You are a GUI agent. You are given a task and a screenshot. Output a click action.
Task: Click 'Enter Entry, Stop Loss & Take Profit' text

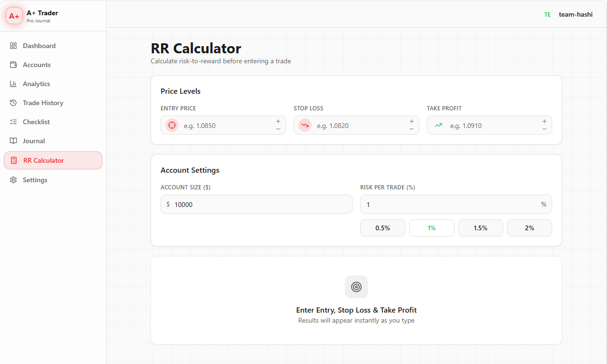point(356,310)
